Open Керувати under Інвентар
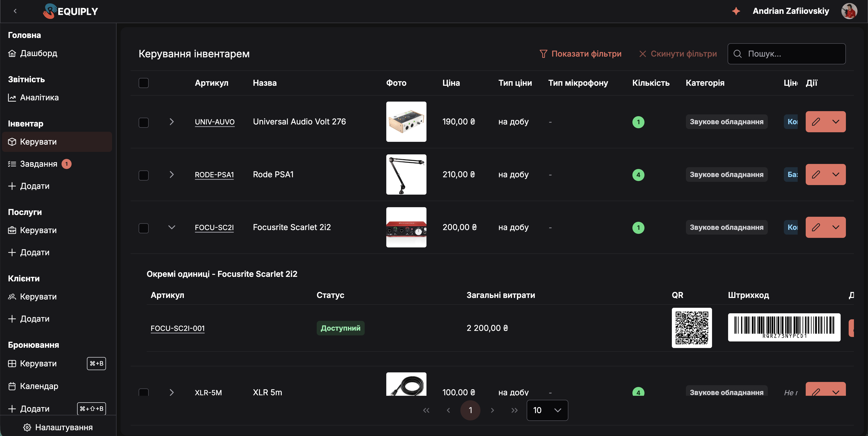 tap(57, 142)
